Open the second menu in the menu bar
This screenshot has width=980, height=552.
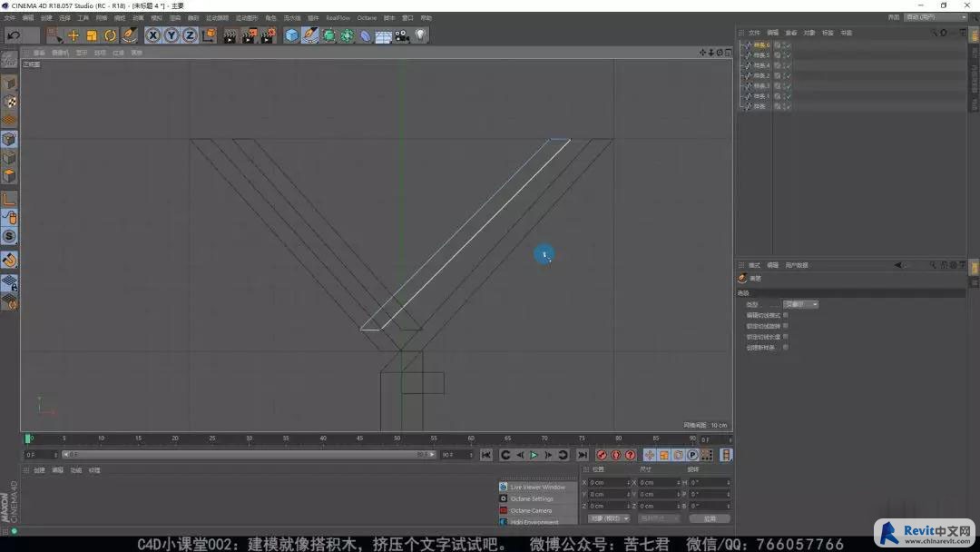[x=28, y=18]
